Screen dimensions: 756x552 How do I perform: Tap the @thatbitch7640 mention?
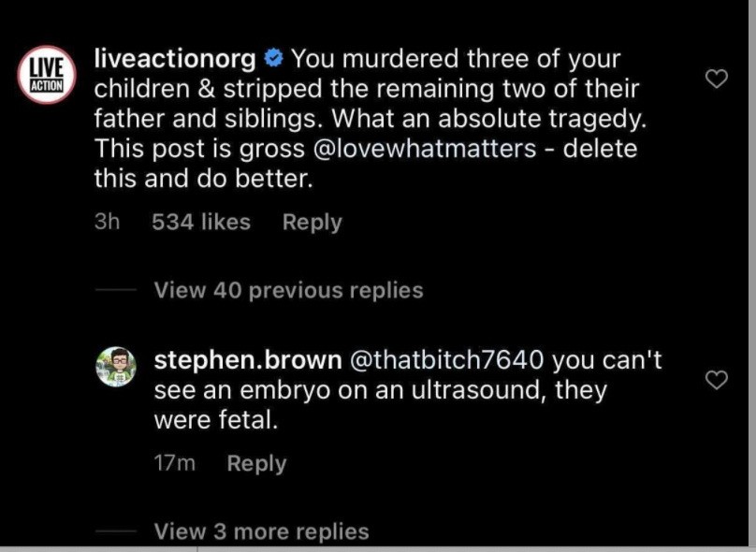point(451,359)
